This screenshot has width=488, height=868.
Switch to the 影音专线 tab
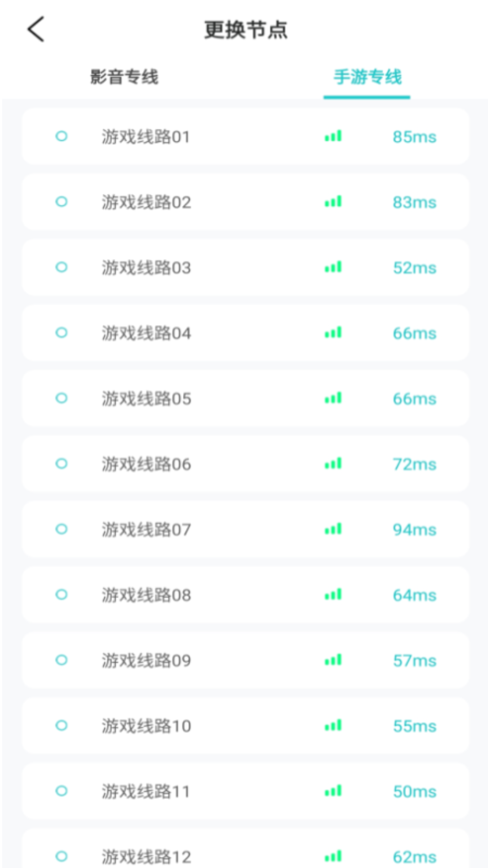click(124, 77)
